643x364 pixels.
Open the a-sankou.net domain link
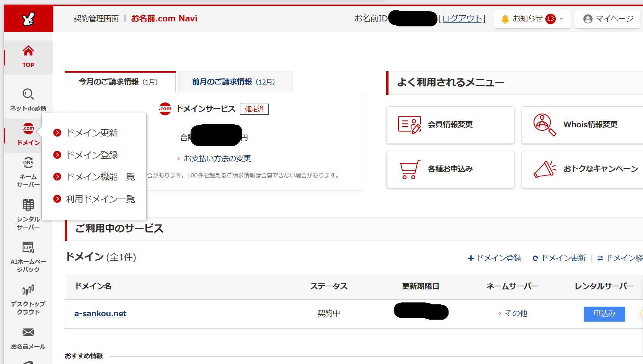pyautogui.click(x=100, y=314)
